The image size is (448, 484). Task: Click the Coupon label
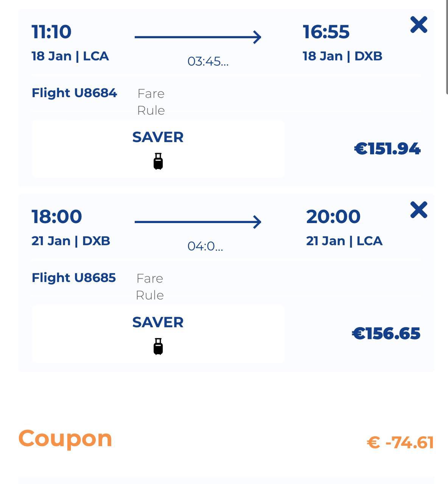[65, 439]
